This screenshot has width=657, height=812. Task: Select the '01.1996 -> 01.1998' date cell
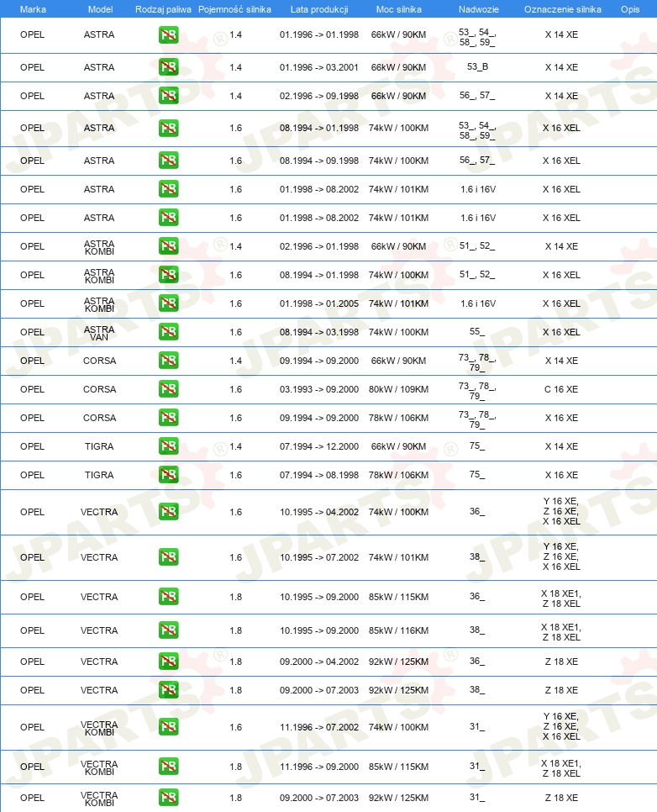click(x=319, y=34)
